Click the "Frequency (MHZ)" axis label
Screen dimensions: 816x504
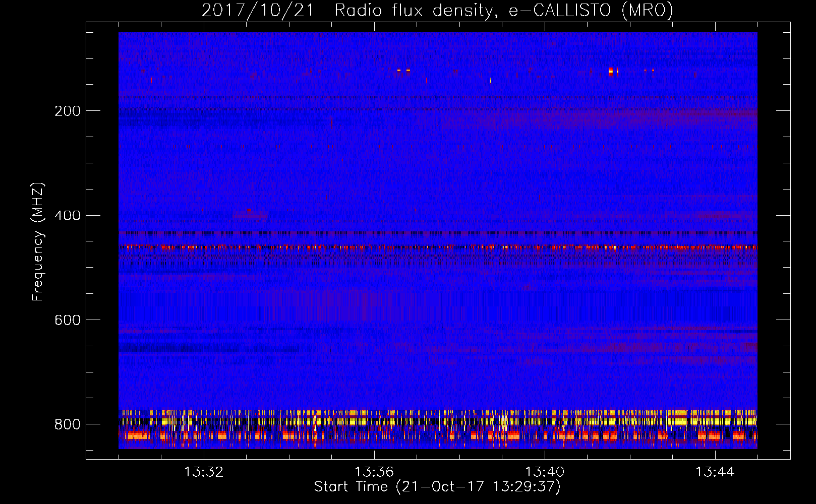coord(38,242)
